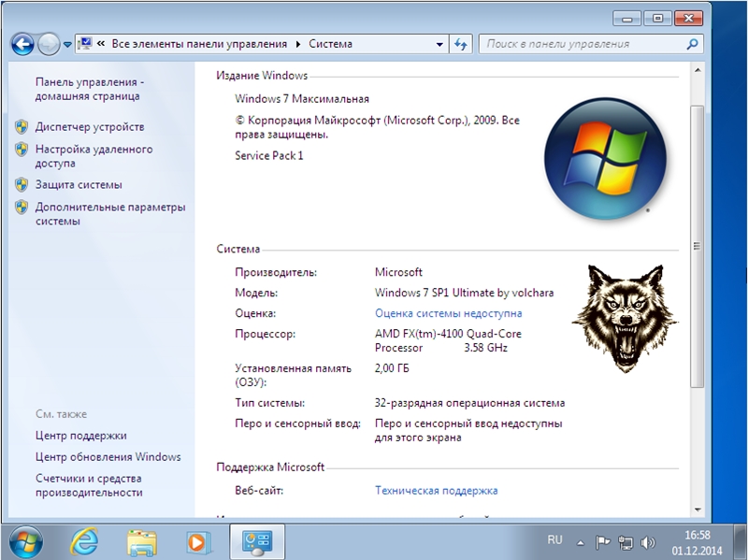Expand the arrow between the breadcrumb items
The height and width of the screenshot is (560, 748).
[x=298, y=44]
